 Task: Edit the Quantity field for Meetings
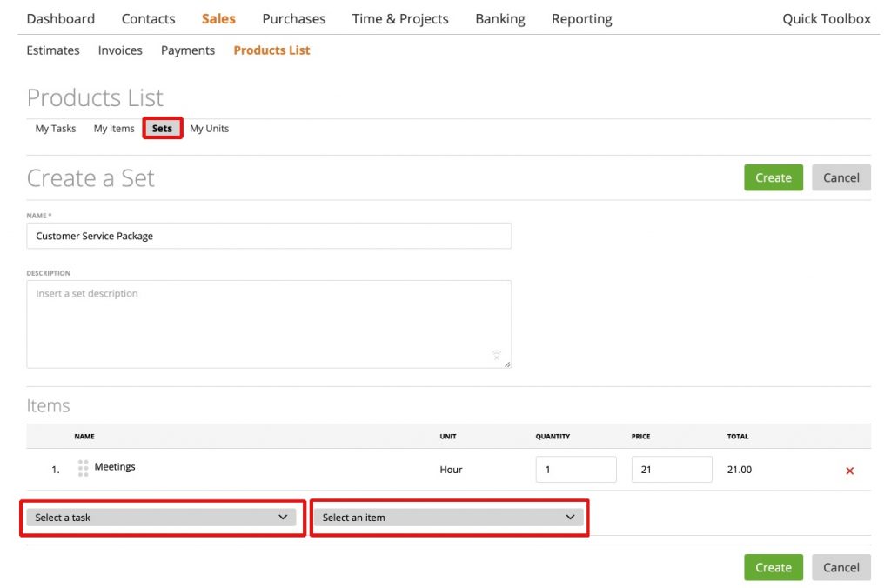576,469
